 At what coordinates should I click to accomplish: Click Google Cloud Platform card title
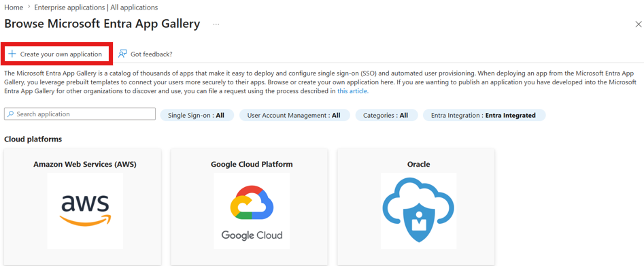tap(252, 165)
